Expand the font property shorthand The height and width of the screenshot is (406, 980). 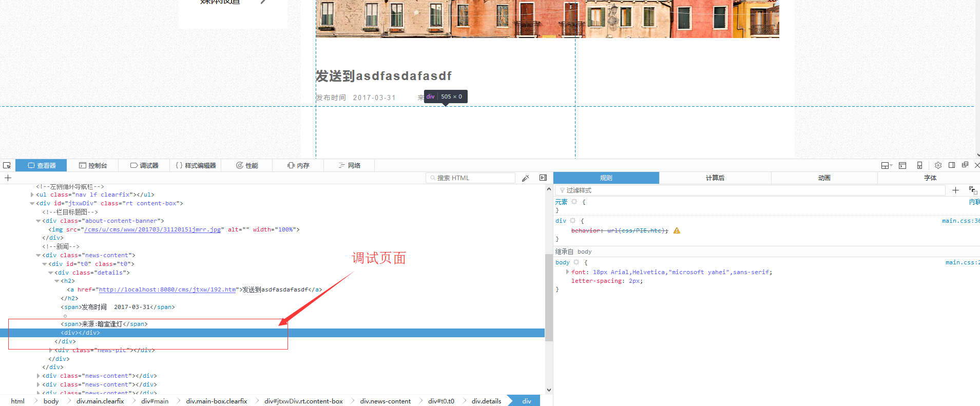[567, 272]
